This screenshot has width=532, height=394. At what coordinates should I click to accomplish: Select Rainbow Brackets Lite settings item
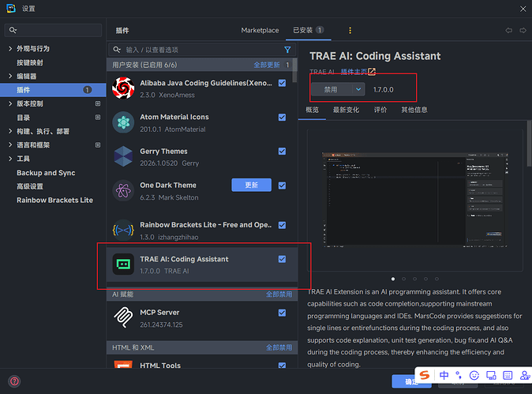54,201
